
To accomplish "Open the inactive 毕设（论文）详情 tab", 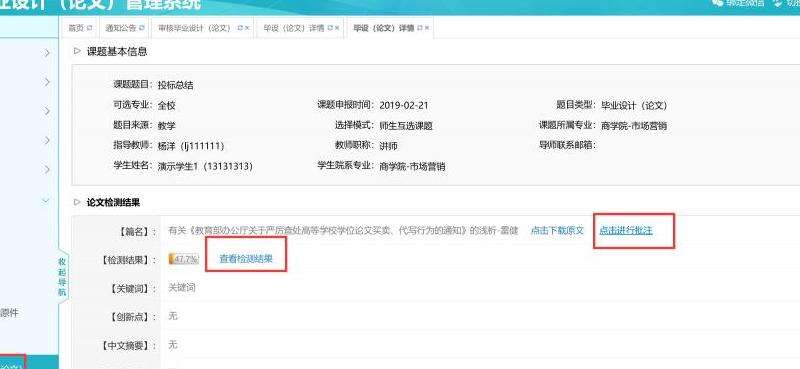I will 294,28.
